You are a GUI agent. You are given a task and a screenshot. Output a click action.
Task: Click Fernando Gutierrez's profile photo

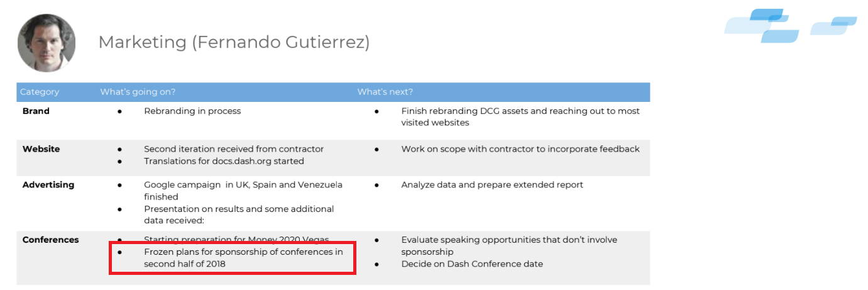[x=47, y=43]
